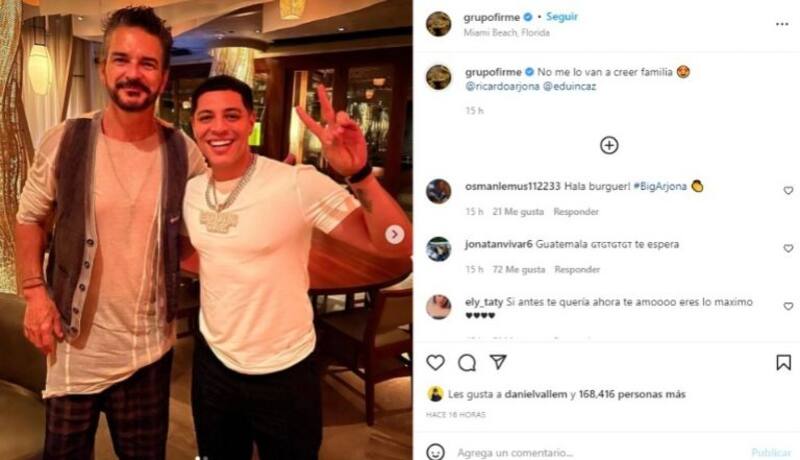Click the Seguir follow link
Screen dimensions: 800x460
(562, 17)
